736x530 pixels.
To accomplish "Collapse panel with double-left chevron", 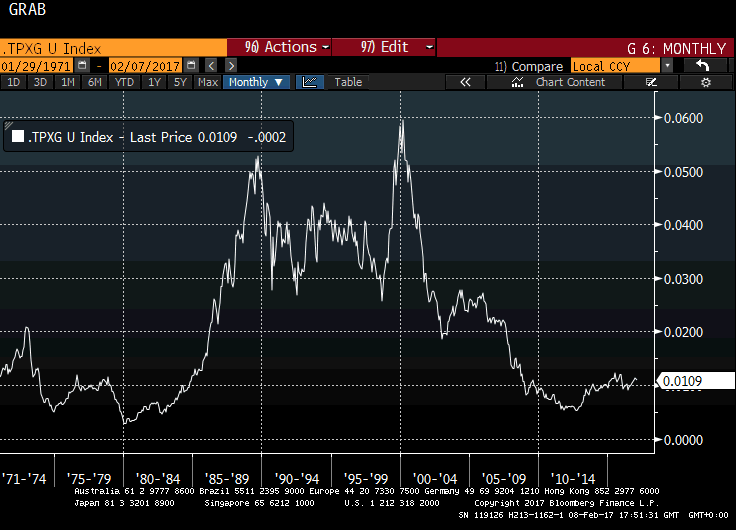I will (465, 82).
